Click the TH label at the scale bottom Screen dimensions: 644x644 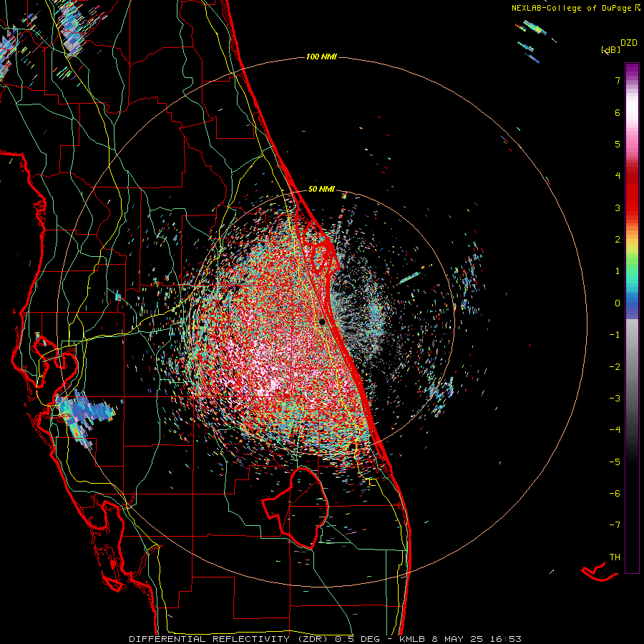pos(615,557)
